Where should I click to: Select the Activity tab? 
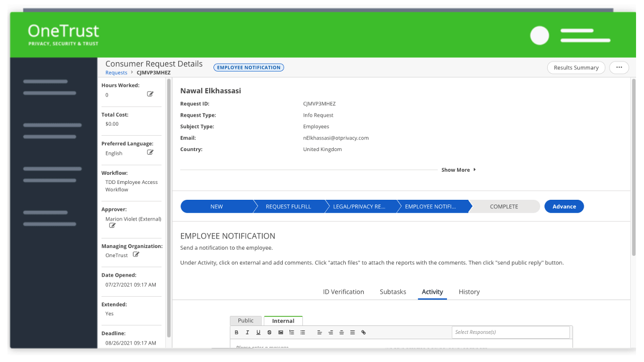(x=432, y=292)
